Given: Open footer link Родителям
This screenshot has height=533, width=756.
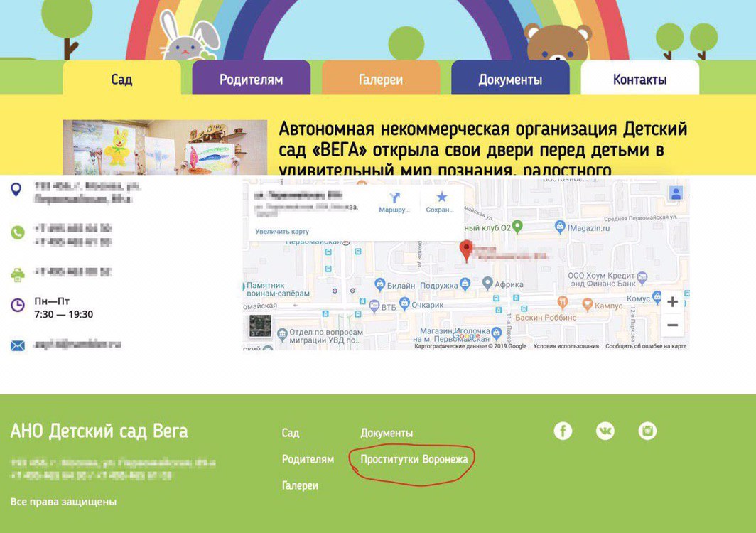Looking at the screenshot, I should 308,459.
